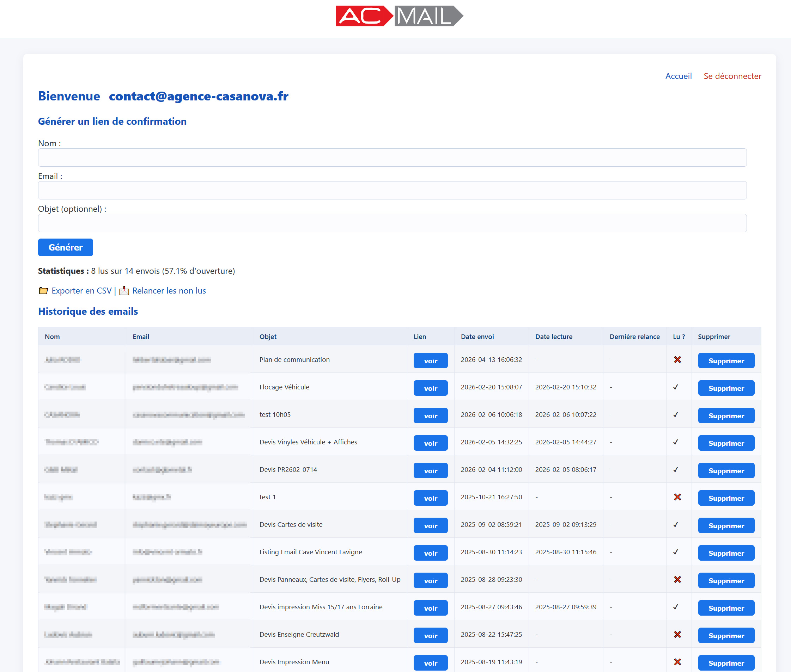Screen dimensions: 791x672
Task: Open the Accueil navigation link
Action: click(x=678, y=76)
